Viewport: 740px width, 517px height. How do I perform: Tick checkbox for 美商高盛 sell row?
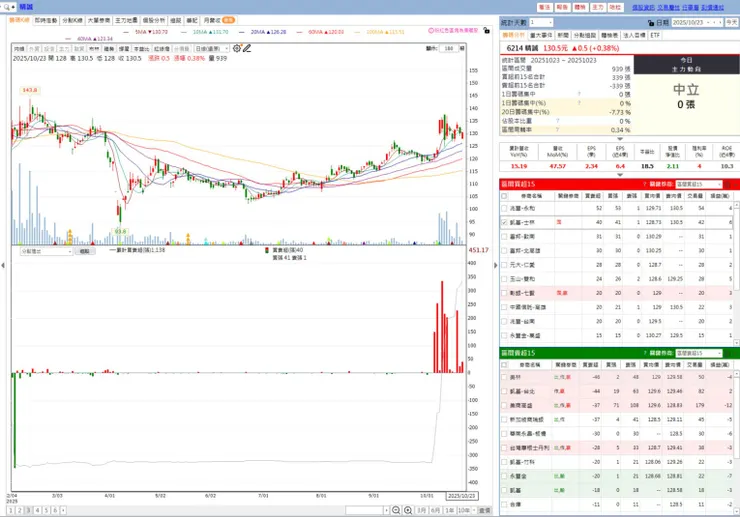coord(504,406)
